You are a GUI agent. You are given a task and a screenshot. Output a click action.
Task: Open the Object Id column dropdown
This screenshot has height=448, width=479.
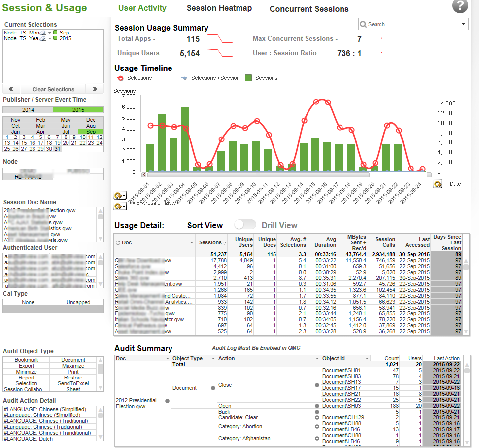(367, 358)
